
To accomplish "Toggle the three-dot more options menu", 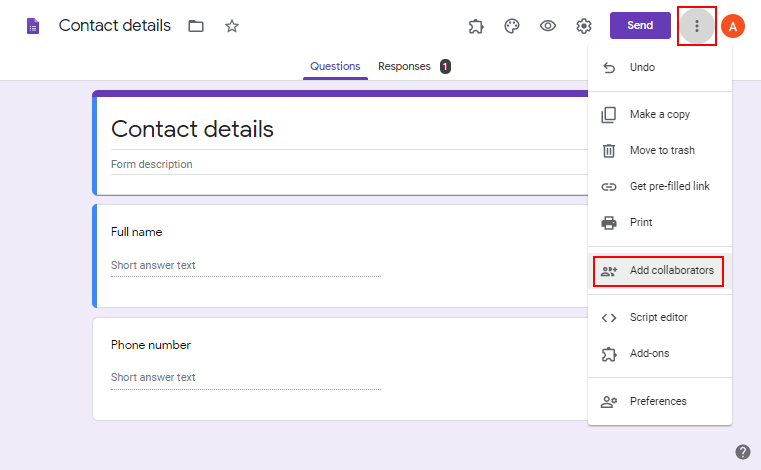I will coord(696,26).
